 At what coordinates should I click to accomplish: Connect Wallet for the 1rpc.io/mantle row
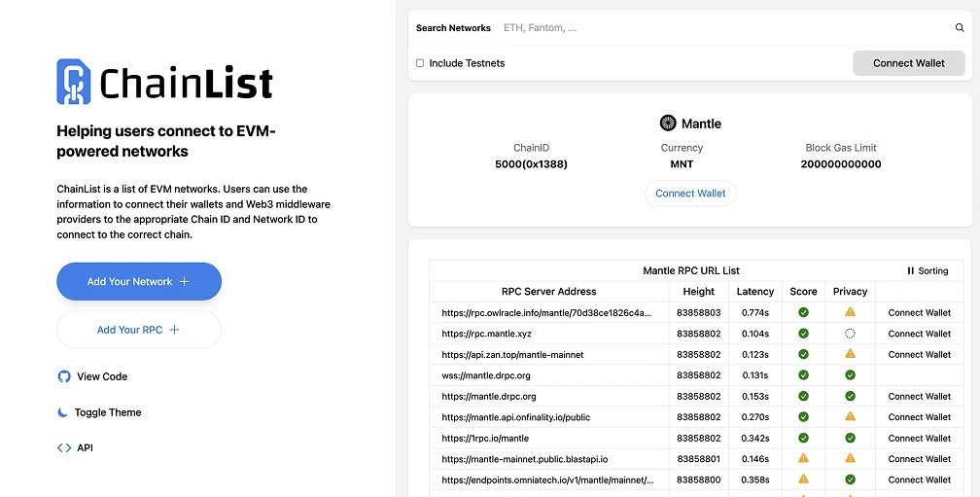pos(920,439)
